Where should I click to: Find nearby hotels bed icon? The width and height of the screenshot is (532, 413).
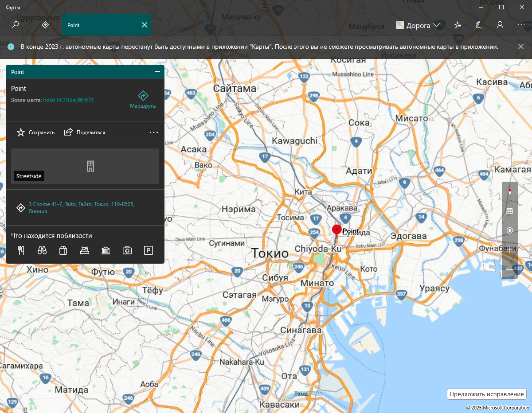click(x=84, y=251)
